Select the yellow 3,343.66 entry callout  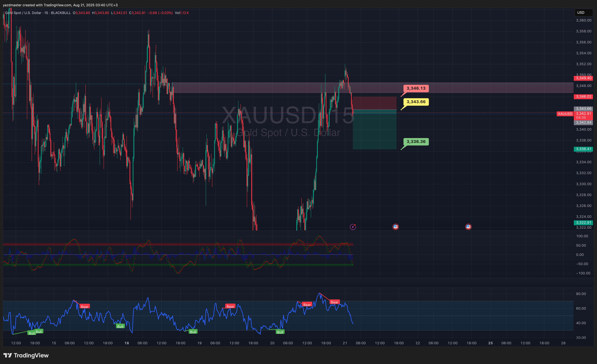click(416, 102)
